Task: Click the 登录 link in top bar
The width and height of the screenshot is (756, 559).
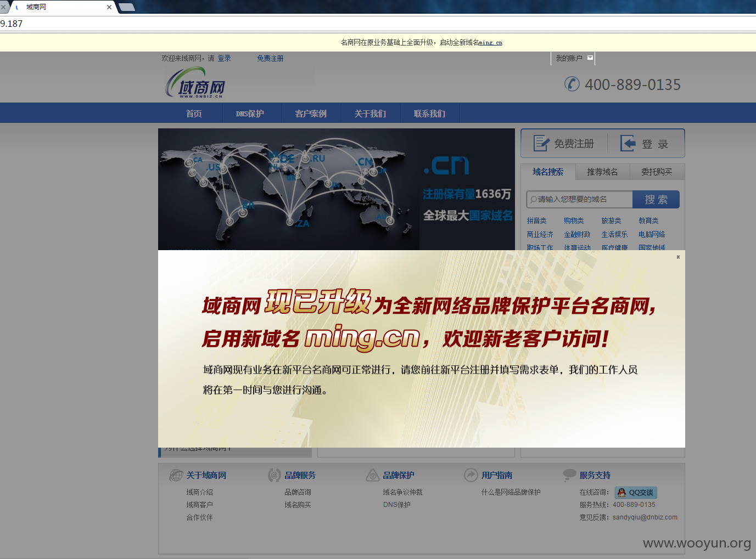Action: click(x=224, y=58)
